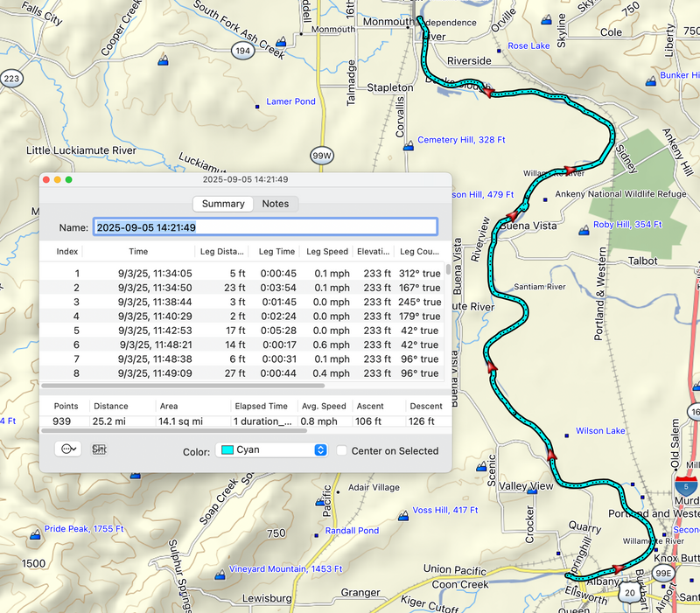This screenshot has width=700, height=613.
Task: Select track point row with time 11:49:09
Action: [x=242, y=373]
